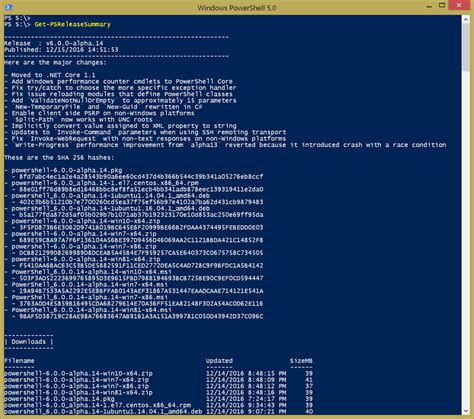Click win7-x64.msi entry in hash list

90,285
